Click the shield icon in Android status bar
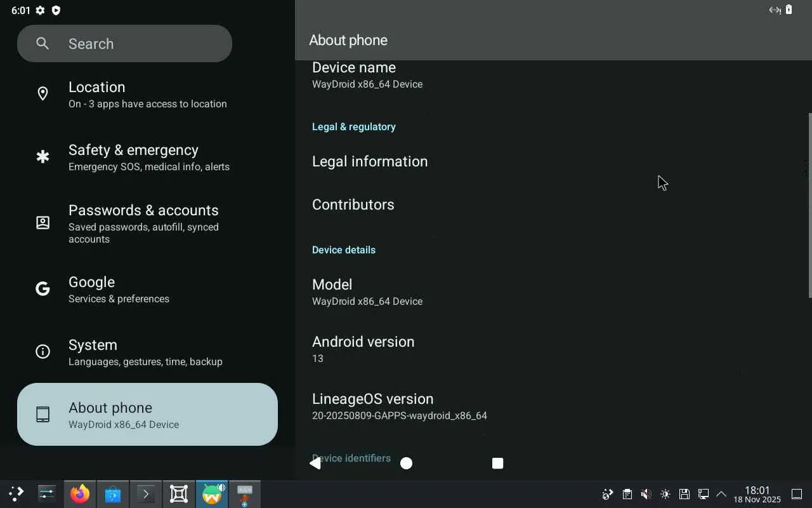This screenshot has height=508, width=812. tap(56, 11)
